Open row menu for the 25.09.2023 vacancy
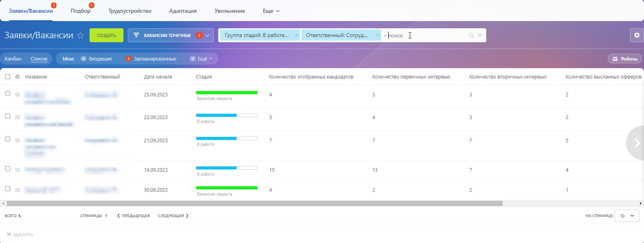 click(18, 95)
